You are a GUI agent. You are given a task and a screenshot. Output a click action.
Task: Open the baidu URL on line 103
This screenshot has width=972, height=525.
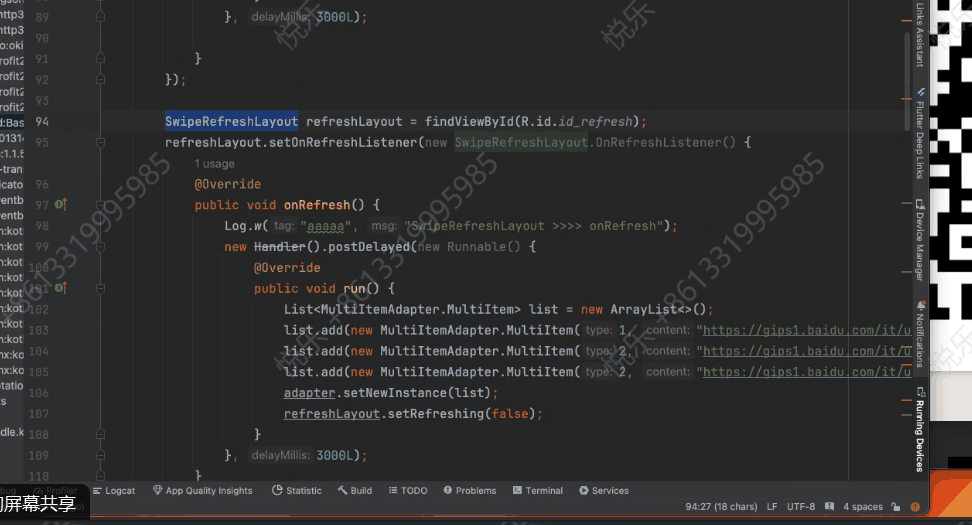point(806,330)
